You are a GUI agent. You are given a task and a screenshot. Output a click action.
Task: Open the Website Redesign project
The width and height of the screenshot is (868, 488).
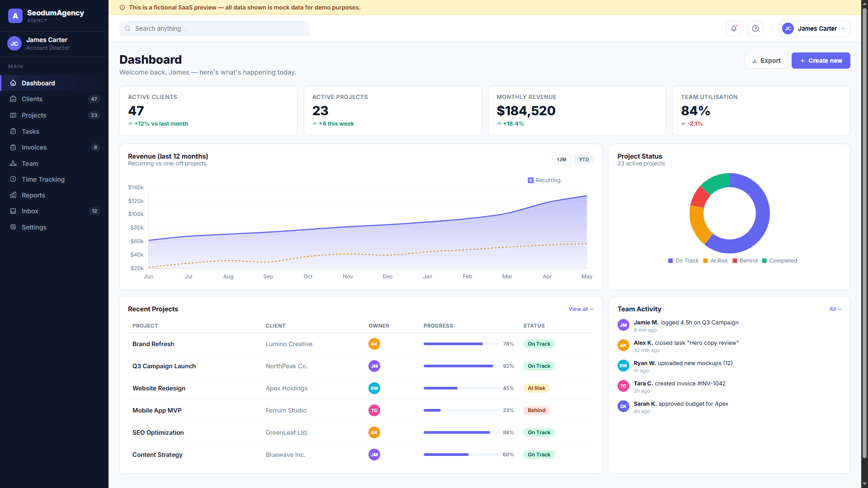[x=159, y=388]
